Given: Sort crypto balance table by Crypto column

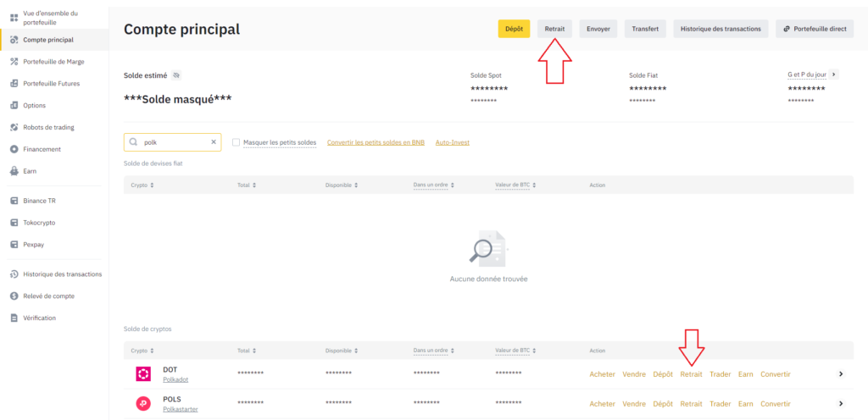Looking at the screenshot, I should pyautogui.click(x=142, y=351).
